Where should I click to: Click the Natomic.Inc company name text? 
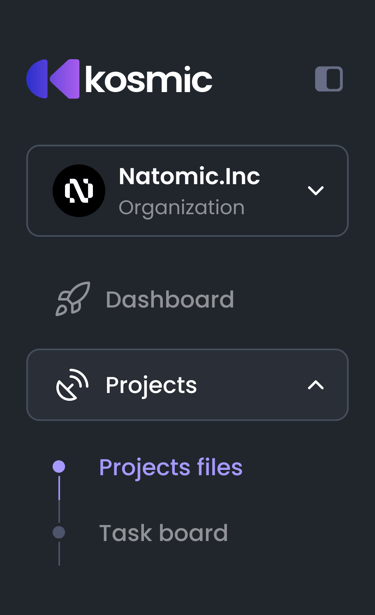coord(189,176)
